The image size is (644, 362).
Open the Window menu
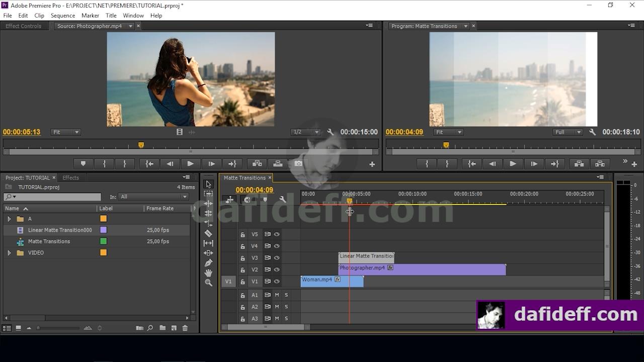pos(133,16)
